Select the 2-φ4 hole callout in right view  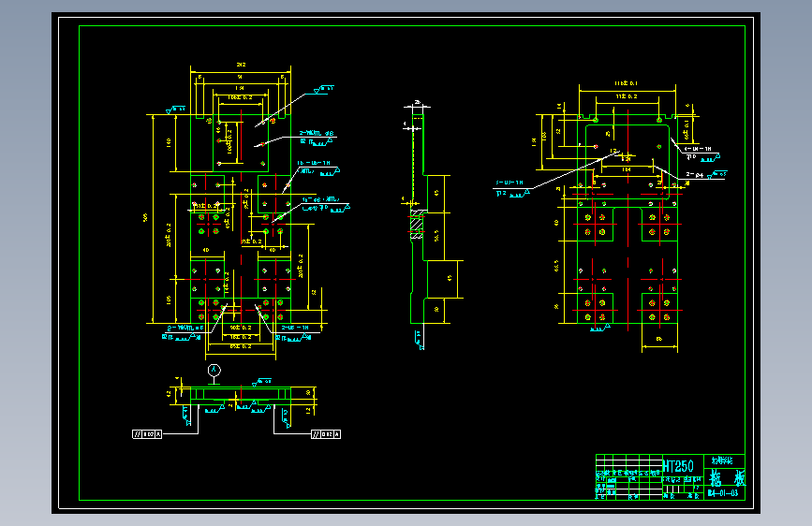click(694, 175)
